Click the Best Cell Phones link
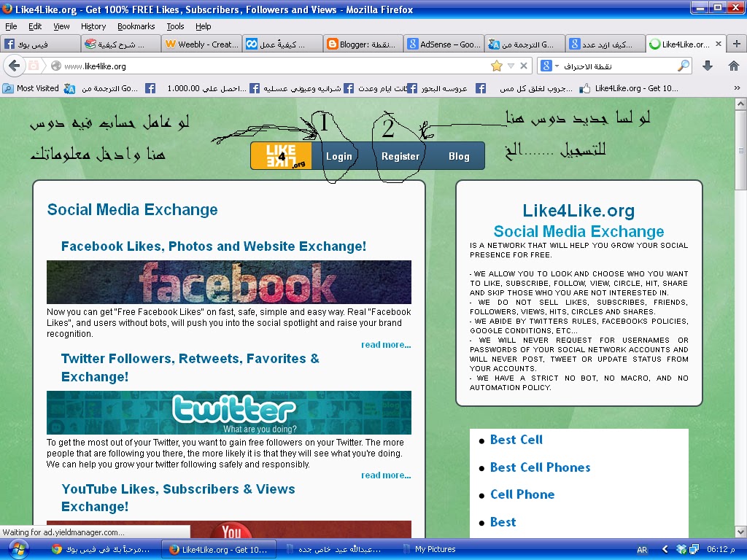This screenshot has width=747, height=560. 541,467
